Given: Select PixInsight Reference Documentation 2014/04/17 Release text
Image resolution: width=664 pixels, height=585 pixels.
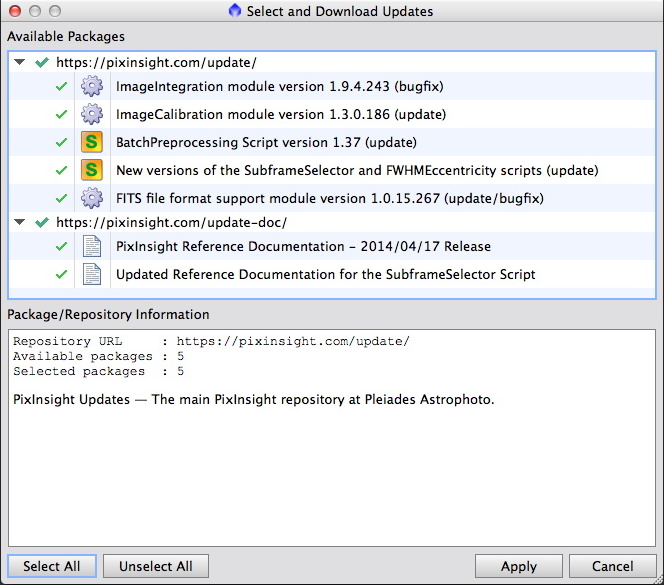Looking at the screenshot, I should 303,247.
